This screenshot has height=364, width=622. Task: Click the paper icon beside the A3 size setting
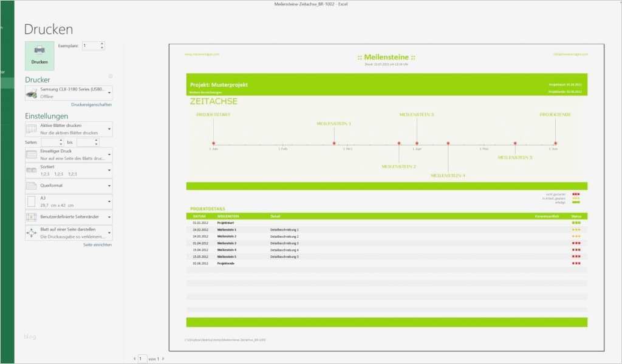pyautogui.click(x=33, y=200)
